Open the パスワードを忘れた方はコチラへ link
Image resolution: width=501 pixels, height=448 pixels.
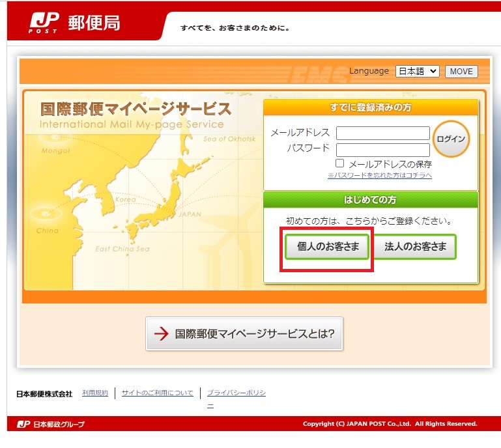[380, 175]
